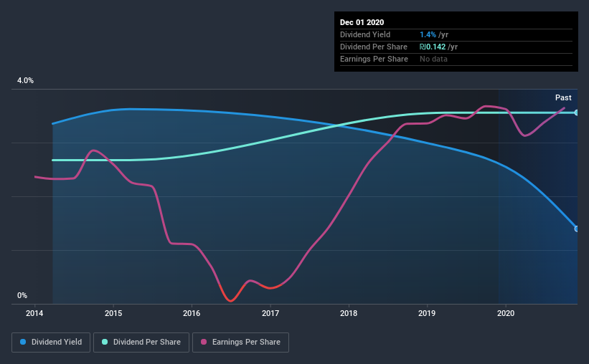Toggle the Earnings Per Share legend button
This screenshot has width=589, height=364.
pyautogui.click(x=240, y=343)
